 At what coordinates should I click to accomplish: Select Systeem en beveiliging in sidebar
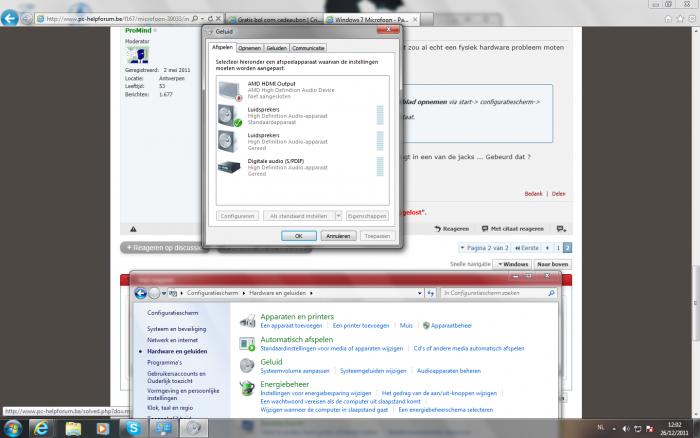[177, 329]
